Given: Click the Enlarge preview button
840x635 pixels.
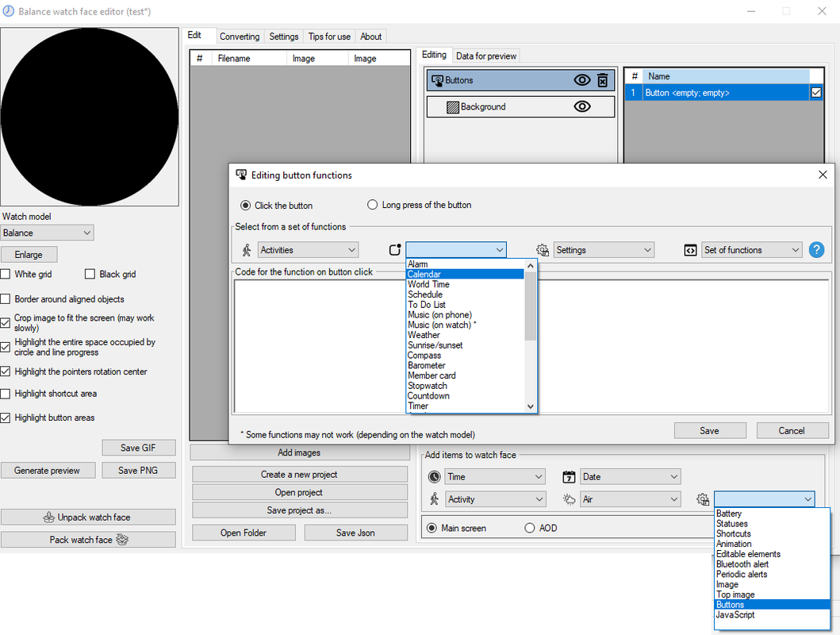Looking at the screenshot, I should pyautogui.click(x=29, y=255).
